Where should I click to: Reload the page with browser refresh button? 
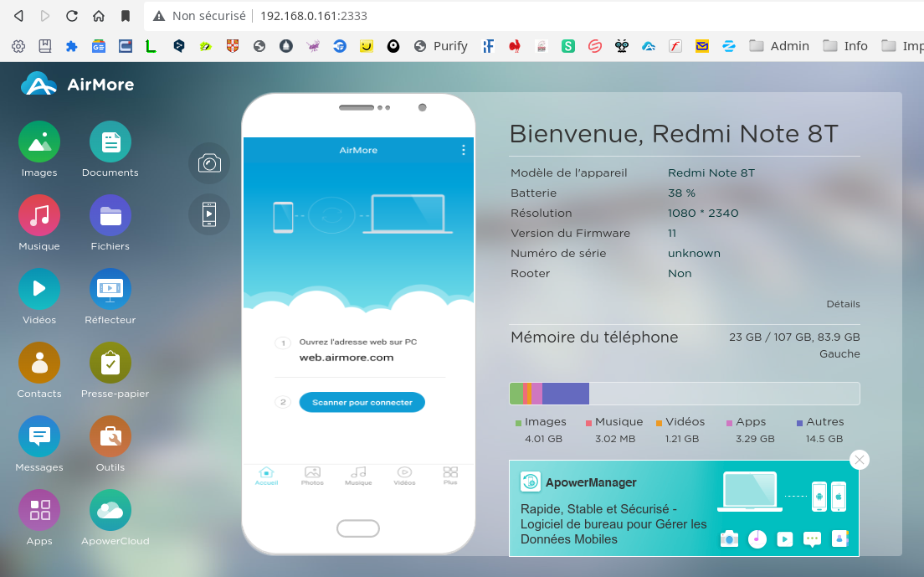(x=72, y=16)
